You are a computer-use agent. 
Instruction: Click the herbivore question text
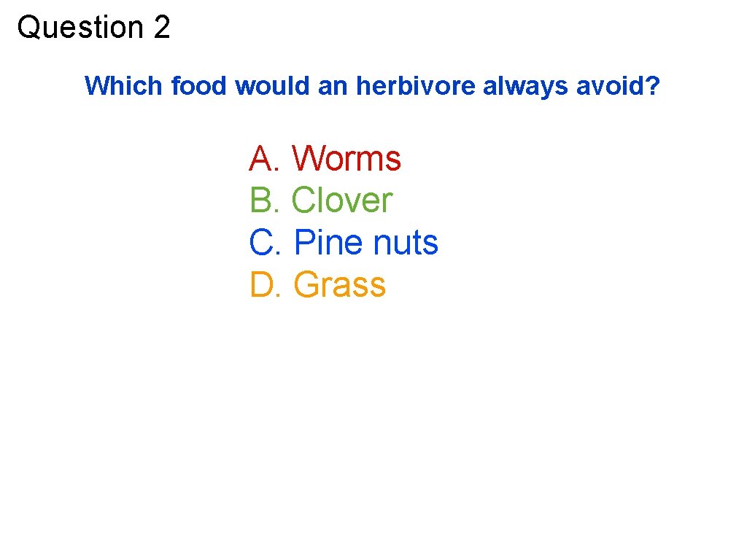point(372,86)
